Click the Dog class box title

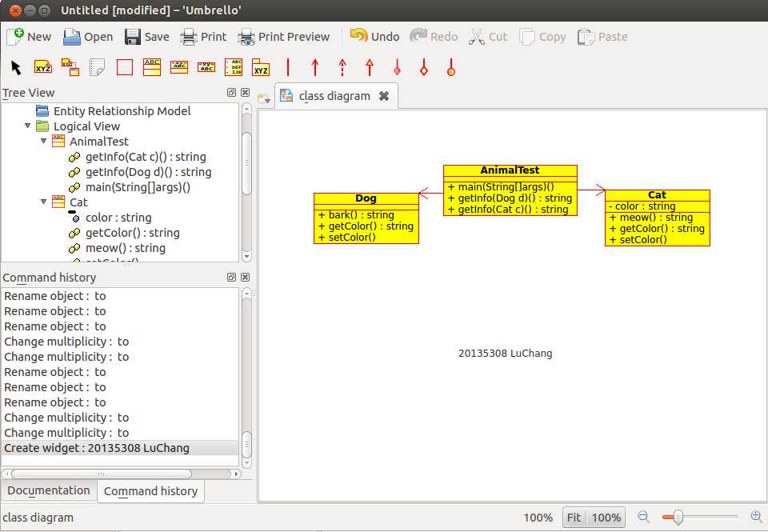pos(366,198)
